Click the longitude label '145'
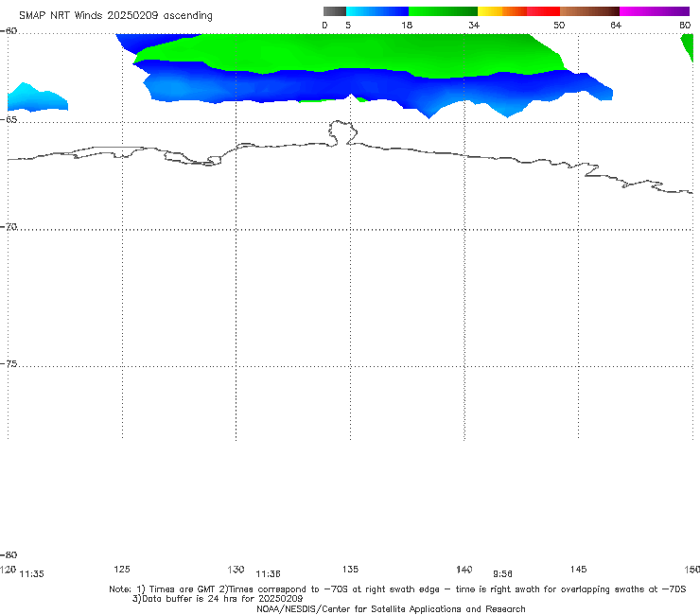This screenshot has width=700, height=615. pos(579,569)
